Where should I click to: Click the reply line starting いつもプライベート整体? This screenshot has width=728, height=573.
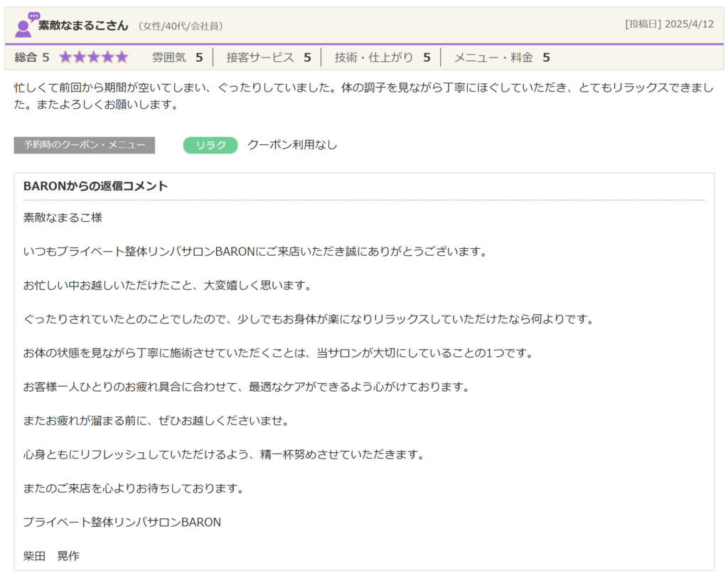click(255, 252)
